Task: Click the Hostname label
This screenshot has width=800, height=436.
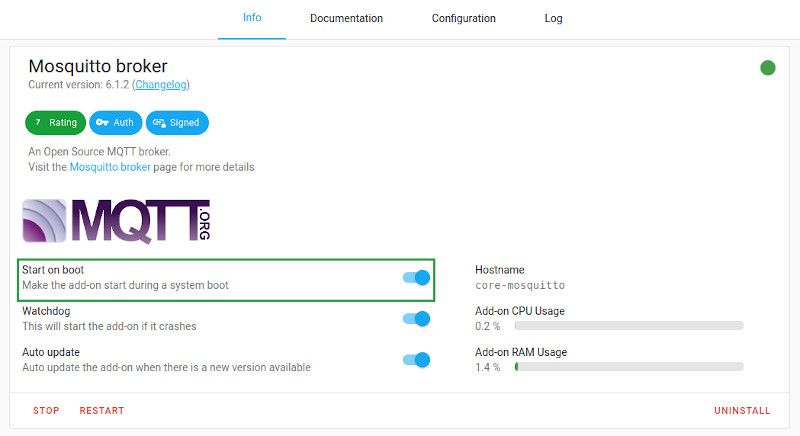Action: click(499, 270)
